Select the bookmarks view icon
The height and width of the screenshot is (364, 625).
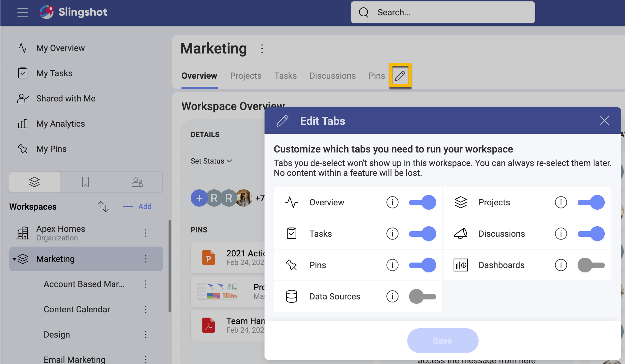tap(86, 182)
